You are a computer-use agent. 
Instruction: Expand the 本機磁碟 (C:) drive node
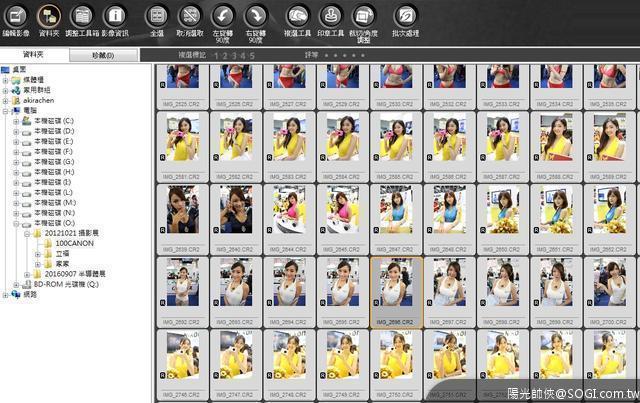tap(17, 120)
